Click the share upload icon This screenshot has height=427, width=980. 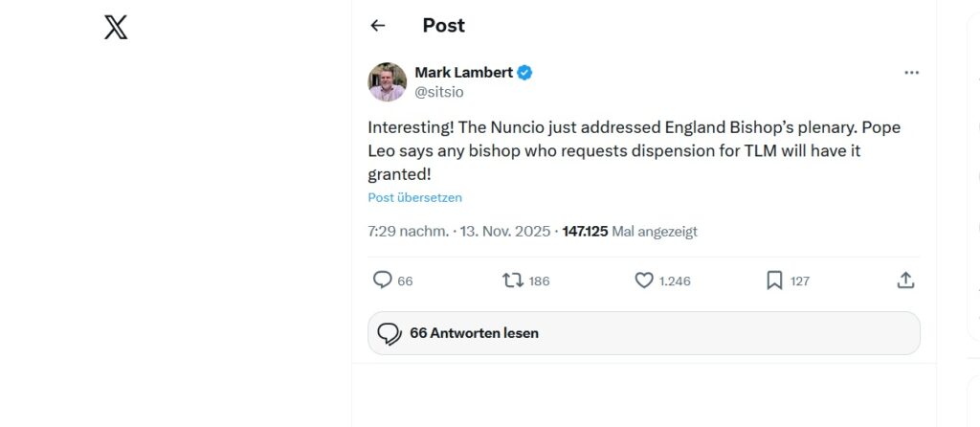click(x=905, y=281)
